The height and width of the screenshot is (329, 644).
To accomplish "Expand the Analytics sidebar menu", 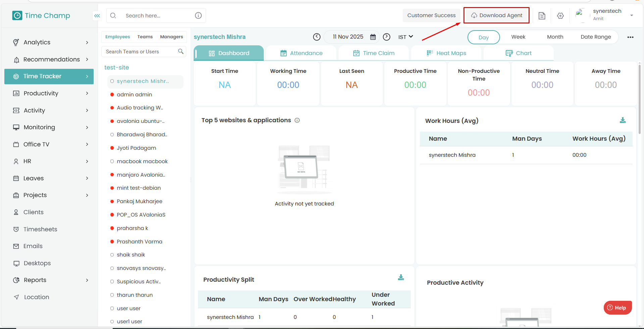I will pyautogui.click(x=50, y=42).
